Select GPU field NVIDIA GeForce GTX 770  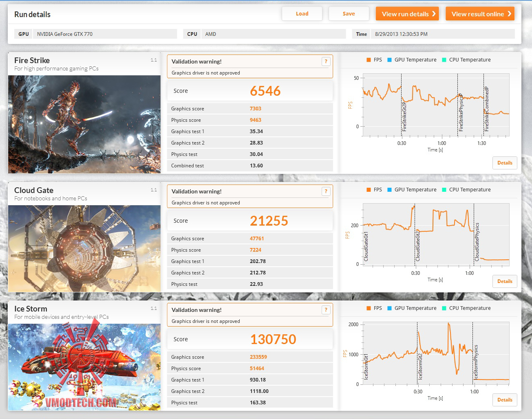(105, 34)
